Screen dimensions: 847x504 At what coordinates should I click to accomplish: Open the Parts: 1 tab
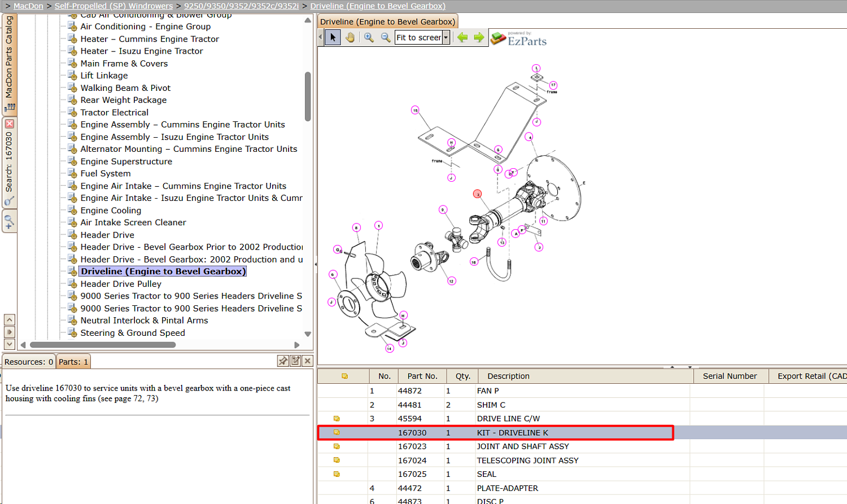(73, 362)
